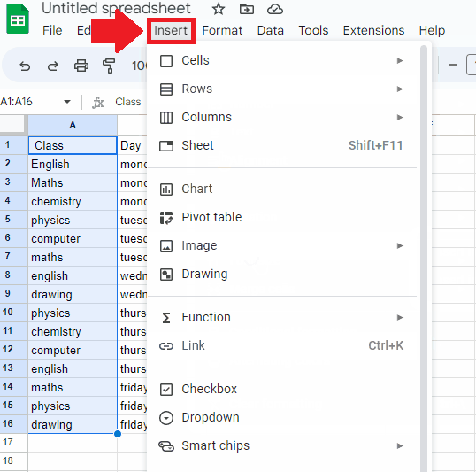
Task: Expand the Smart chips submenu arrow
Action: tap(400, 445)
